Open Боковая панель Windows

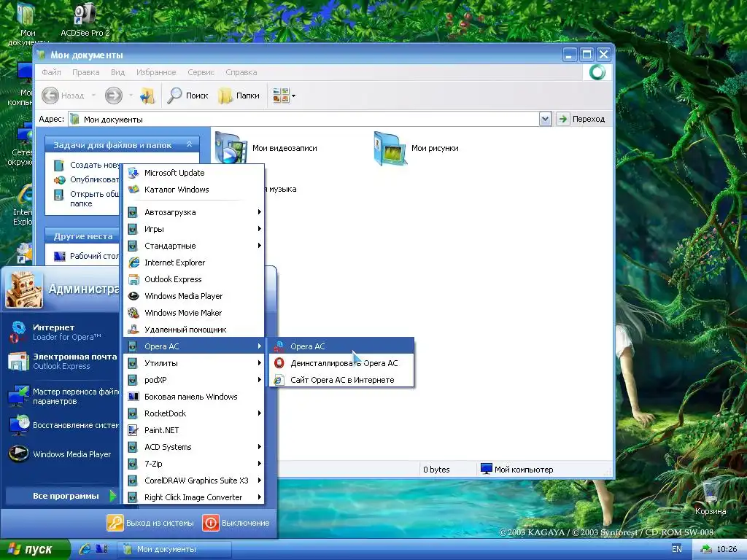[193, 397]
